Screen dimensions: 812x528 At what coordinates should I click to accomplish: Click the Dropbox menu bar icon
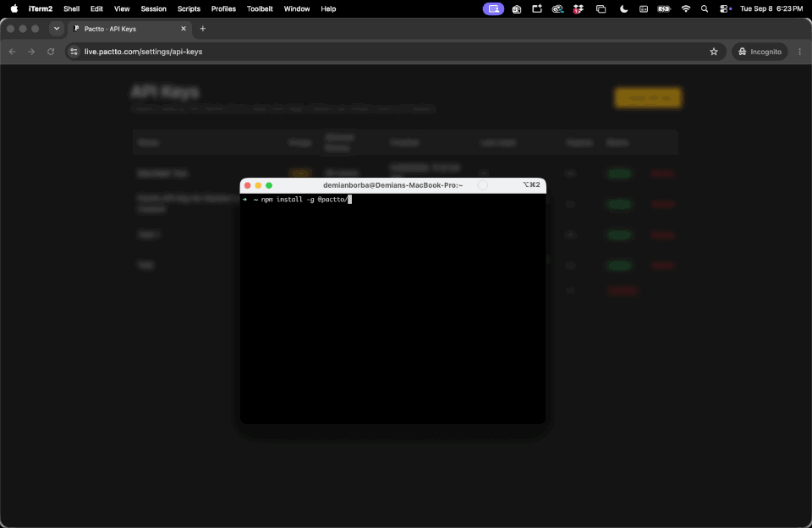[x=578, y=8]
